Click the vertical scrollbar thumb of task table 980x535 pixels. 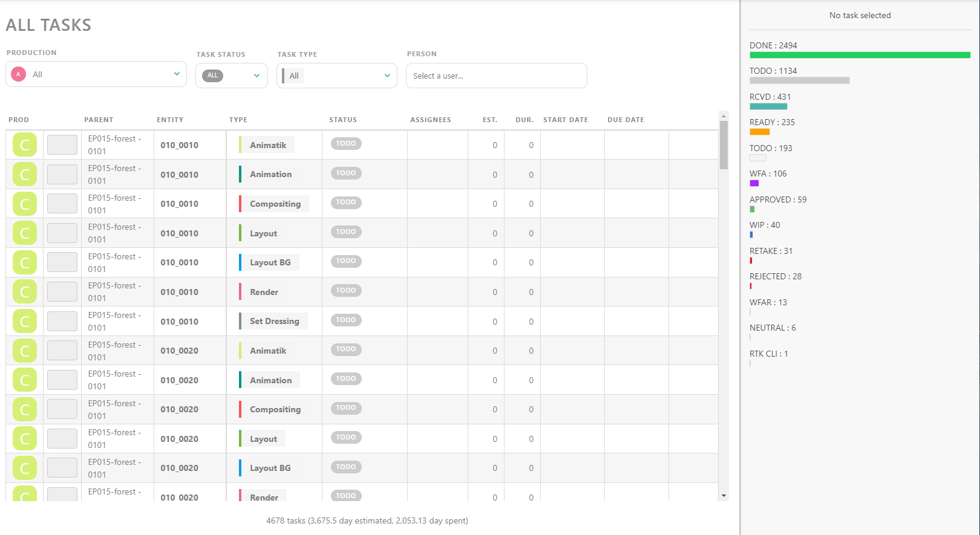click(724, 145)
